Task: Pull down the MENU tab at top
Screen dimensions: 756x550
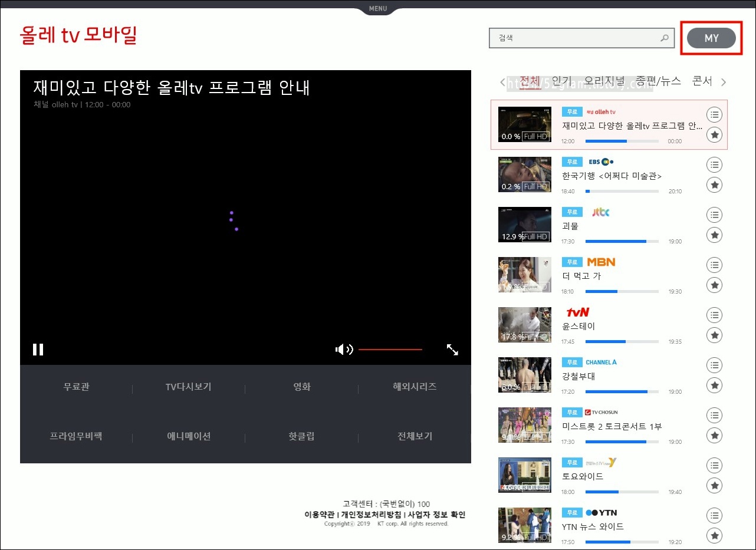Action: coord(378,8)
